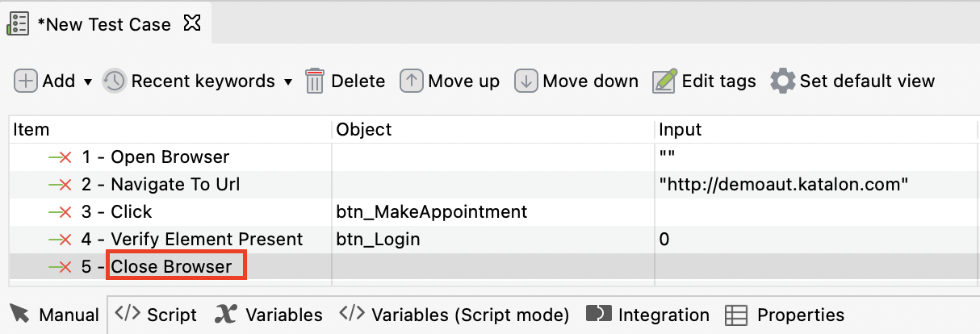Click the btn_MakeAppointment object cell

tap(431, 212)
